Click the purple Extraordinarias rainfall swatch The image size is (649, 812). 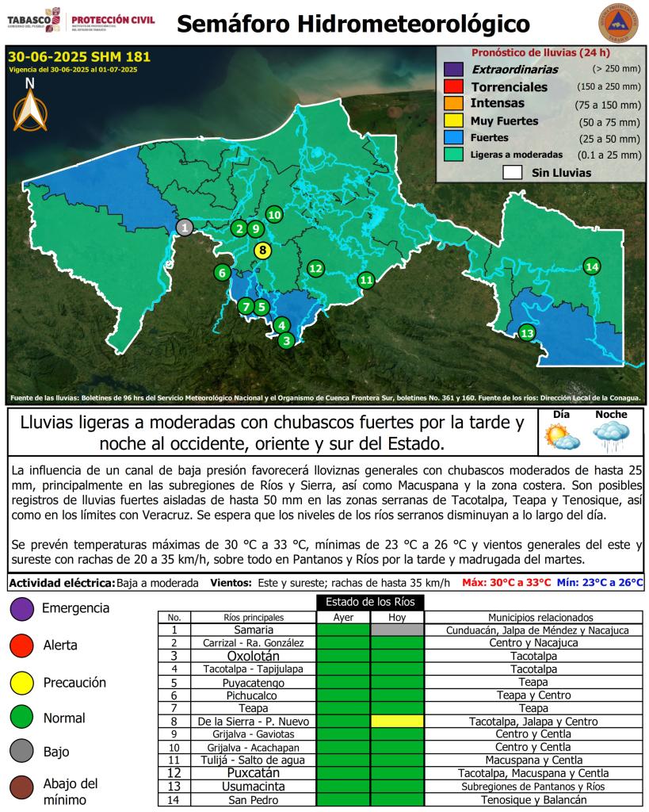click(x=454, y=70)
